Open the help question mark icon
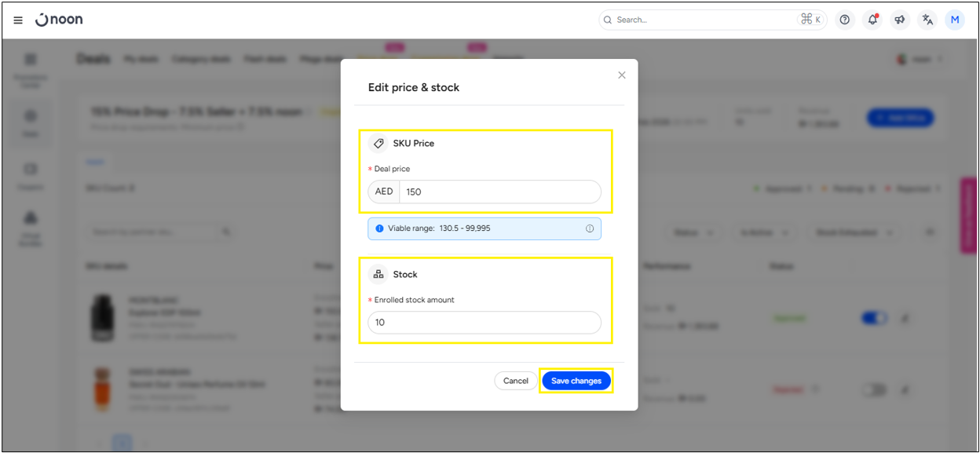 click(x=845, y=20)
